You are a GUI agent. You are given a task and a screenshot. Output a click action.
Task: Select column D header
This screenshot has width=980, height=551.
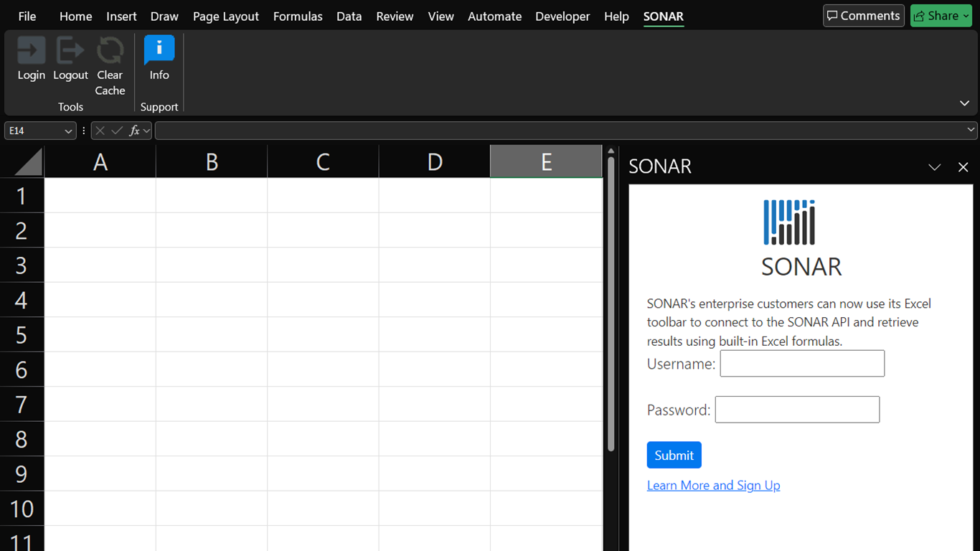pyautogui.click(x=435, y=162)
